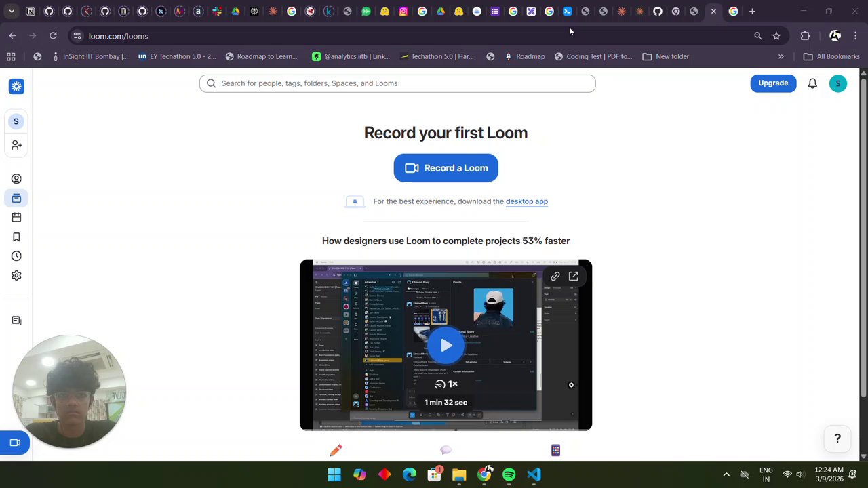868x488 pixels.
Task: Expand the All Bookmarks folder
Action: point(831,56)
